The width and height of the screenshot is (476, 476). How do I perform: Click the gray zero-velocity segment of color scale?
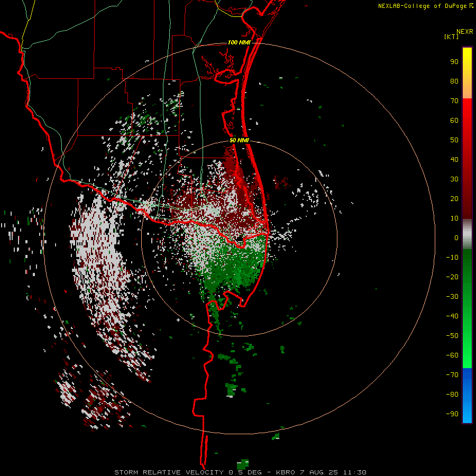click(467, 234)
